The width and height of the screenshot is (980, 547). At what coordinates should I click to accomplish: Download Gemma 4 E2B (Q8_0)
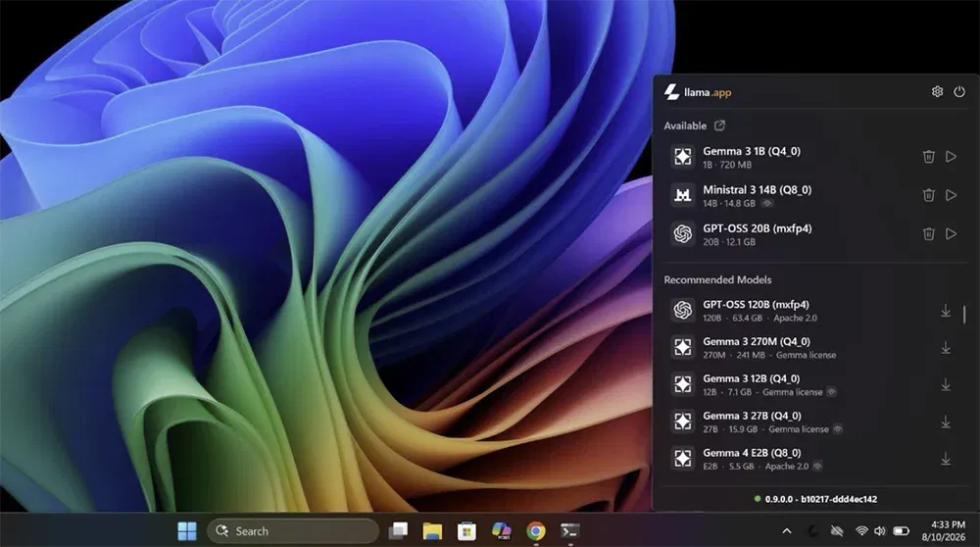click(946, 459)
